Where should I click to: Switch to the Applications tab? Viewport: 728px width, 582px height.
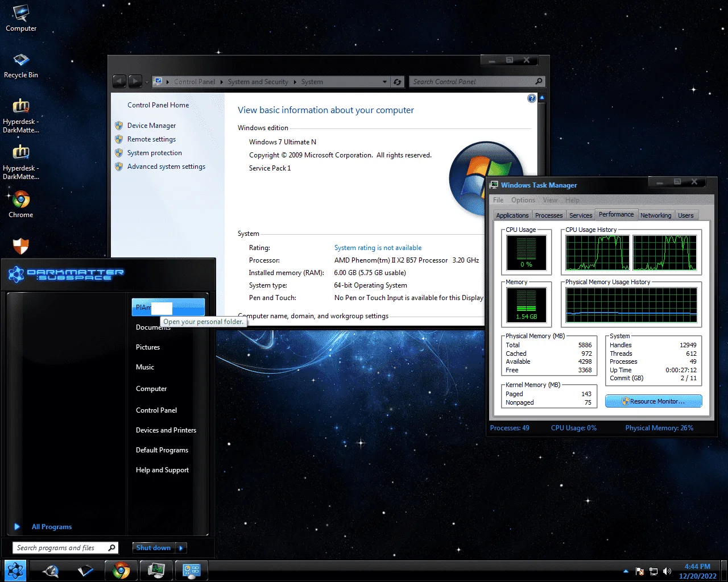512,215
